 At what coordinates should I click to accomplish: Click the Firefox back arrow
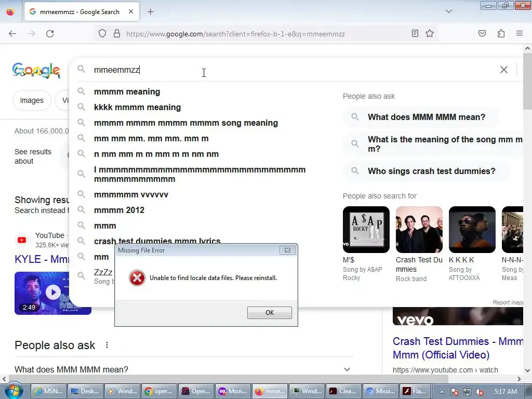click(x=12, y=34)
